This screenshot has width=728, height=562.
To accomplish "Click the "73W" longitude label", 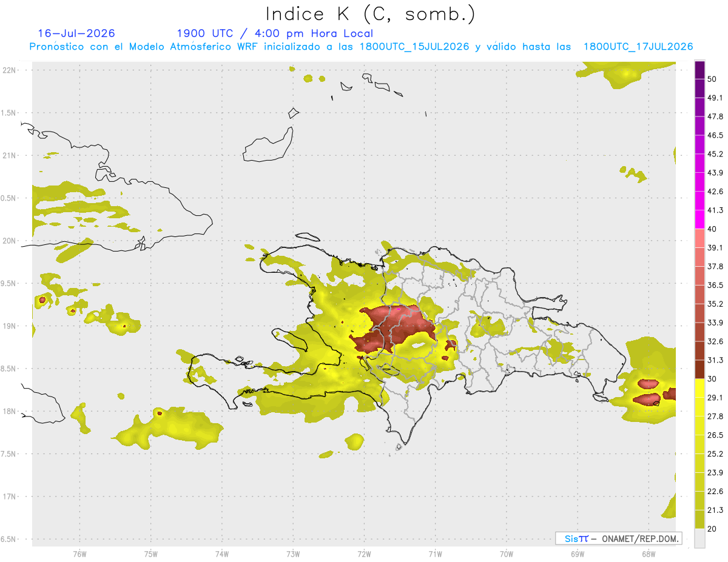I will click(x=293, y=554).
